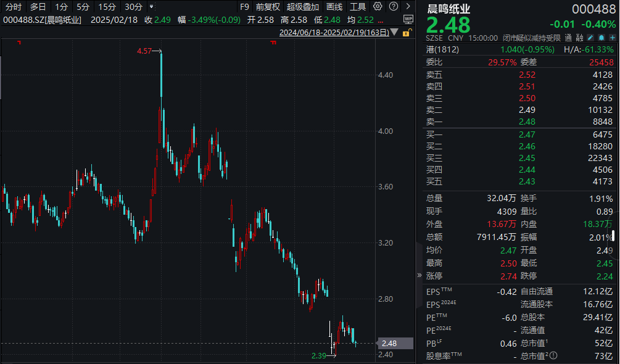This screenshot has height=364, width=620.
Task: Click the 2.48 current price axis marker
Action: tap(389, 343)
